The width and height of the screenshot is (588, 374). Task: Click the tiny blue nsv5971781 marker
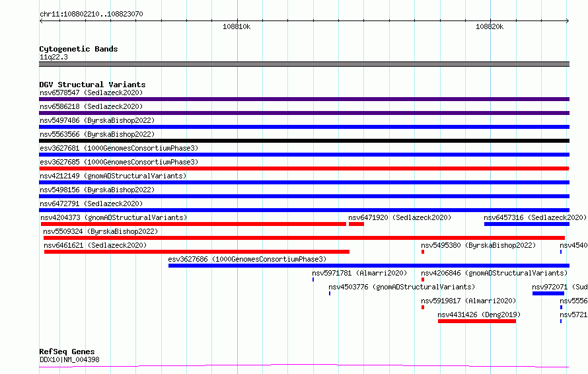[313, 280]
